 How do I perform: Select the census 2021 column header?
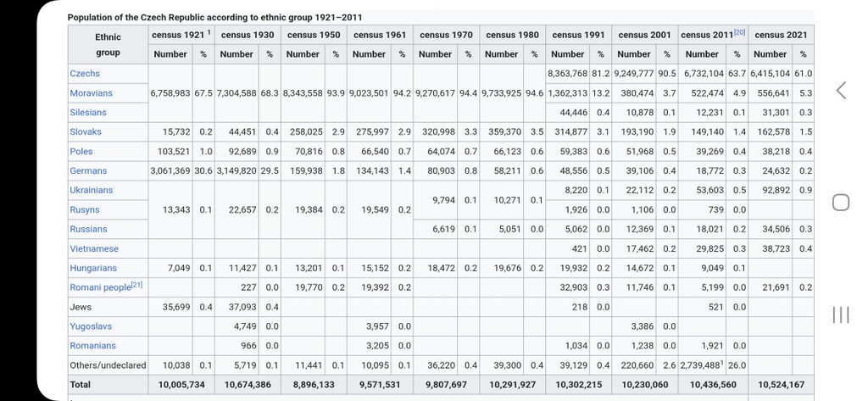pyautogui.click(x=781, y=35)
